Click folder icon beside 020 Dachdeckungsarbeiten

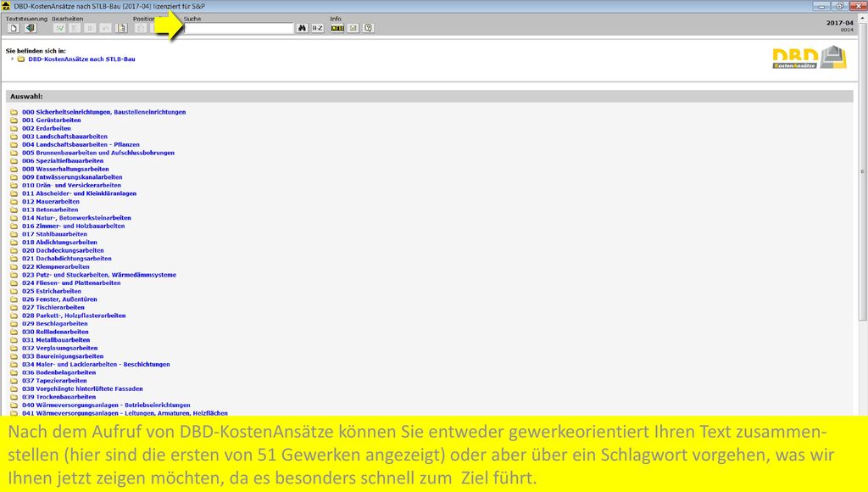pos(14,250)
